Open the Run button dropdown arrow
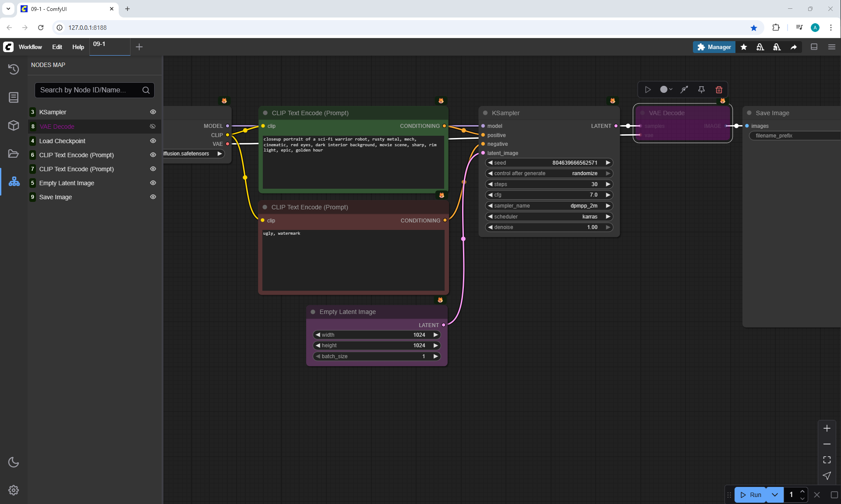This screenshot has width=841, height=504. (x=774, y=495)
